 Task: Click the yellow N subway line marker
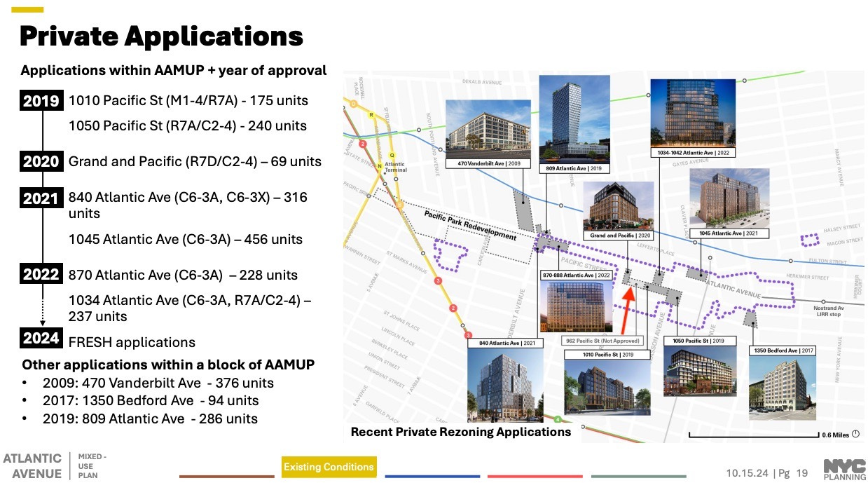pos(380,165)
